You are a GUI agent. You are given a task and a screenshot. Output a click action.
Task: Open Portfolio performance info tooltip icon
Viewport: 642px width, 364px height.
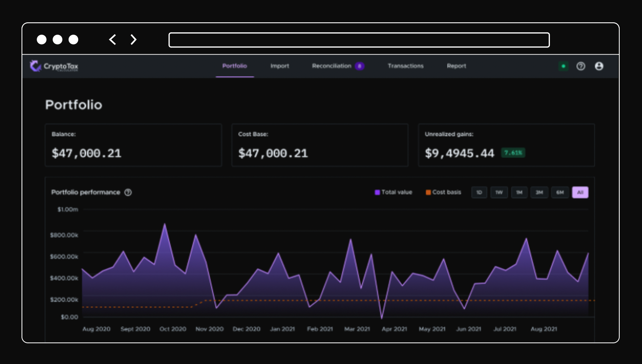point(128,192)
